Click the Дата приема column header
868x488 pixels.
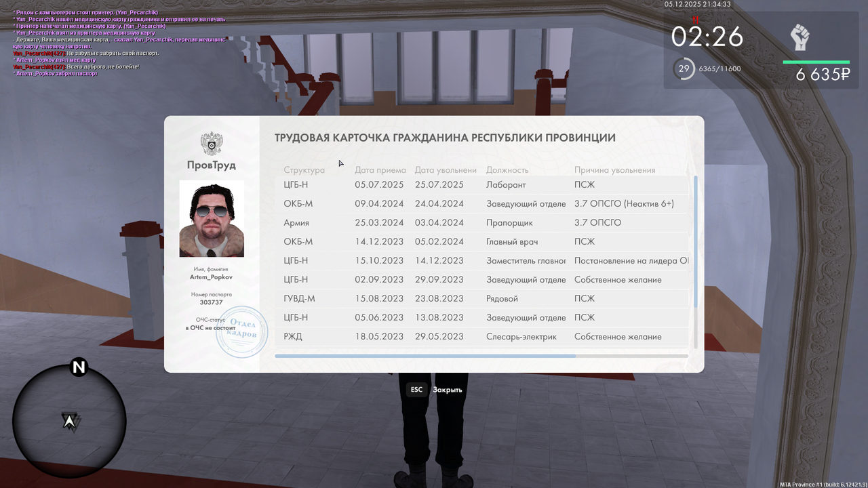[x=380, y=170]
